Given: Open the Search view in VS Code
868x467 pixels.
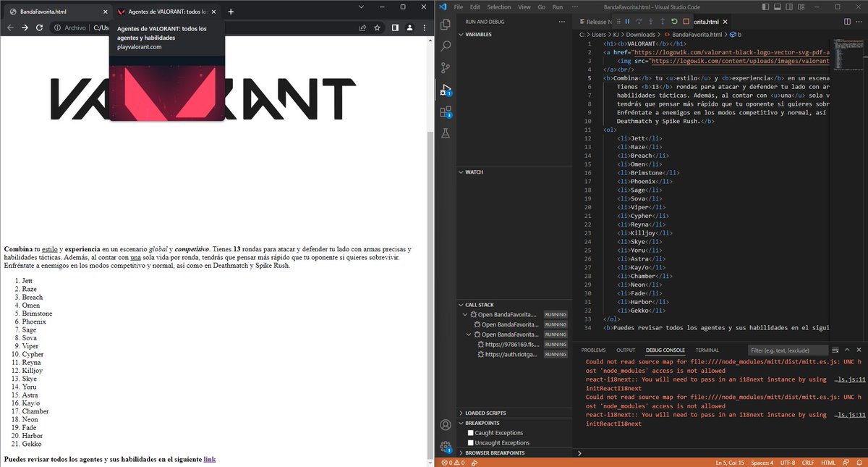Looking at the screenshot, I should (446, 46).
